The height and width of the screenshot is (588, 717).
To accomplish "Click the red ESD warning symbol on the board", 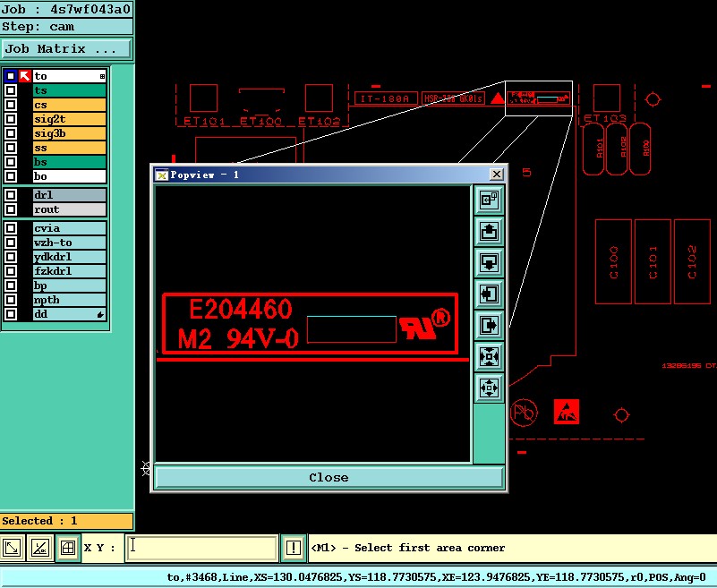I will [566, 412].
